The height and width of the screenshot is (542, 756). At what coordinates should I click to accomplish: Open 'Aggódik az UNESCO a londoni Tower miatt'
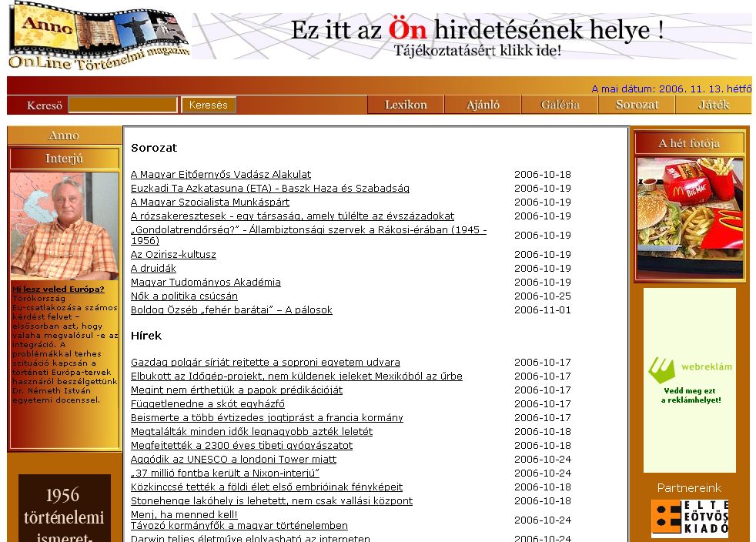coord(234,460)
